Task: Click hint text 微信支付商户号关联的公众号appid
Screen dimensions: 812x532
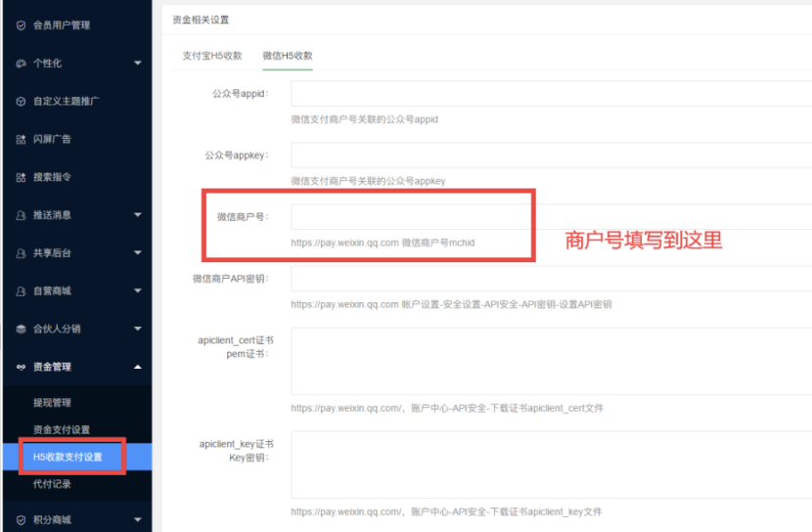Action: (365, 119)
